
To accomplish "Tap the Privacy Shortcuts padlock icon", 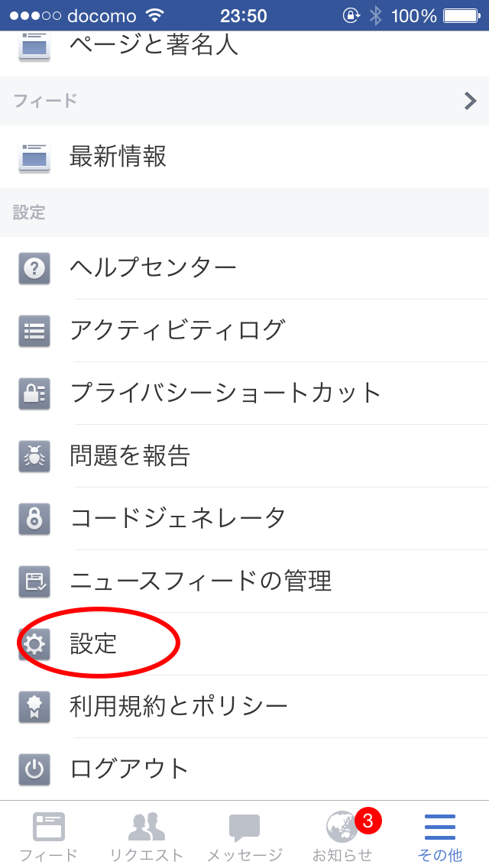I will [x=34, y=394].
